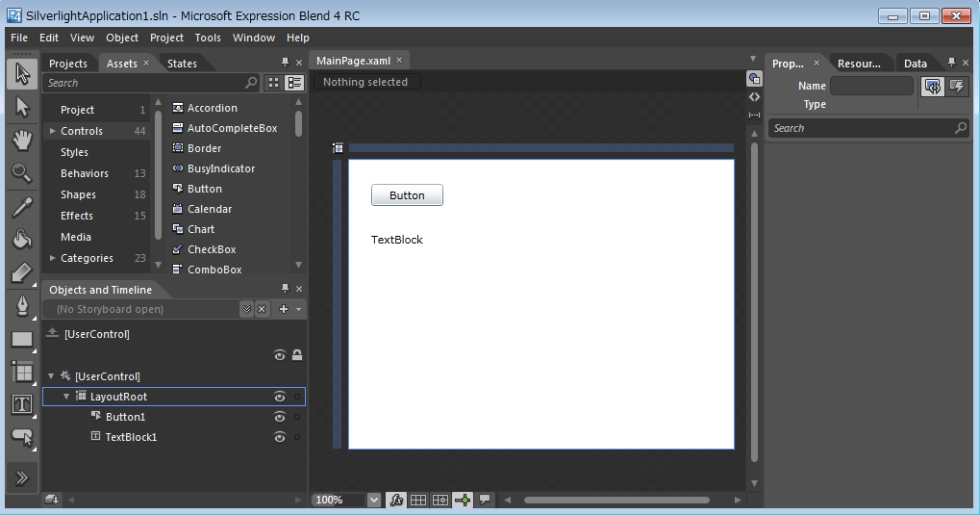Viewport: 980px width, 515px height.
Task: Toggle snapping to gridlines
Action: [x=440, y=500]
